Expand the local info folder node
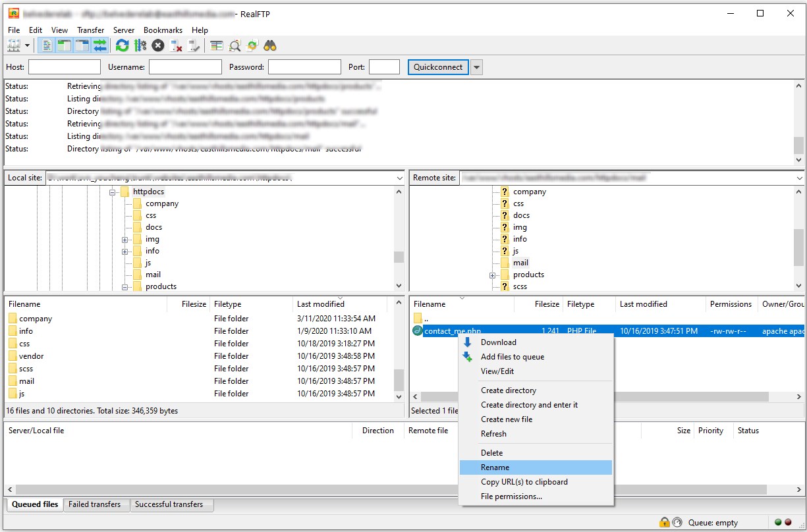Viewport: 807px width, 532px height. 125,252
